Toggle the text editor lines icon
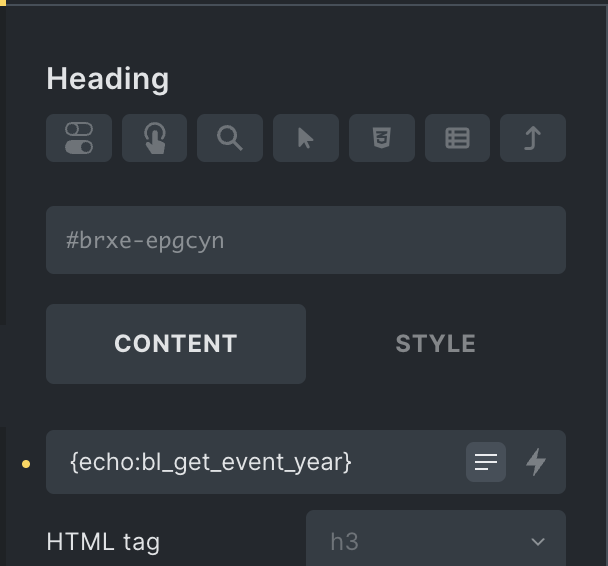 coord(486,462)
